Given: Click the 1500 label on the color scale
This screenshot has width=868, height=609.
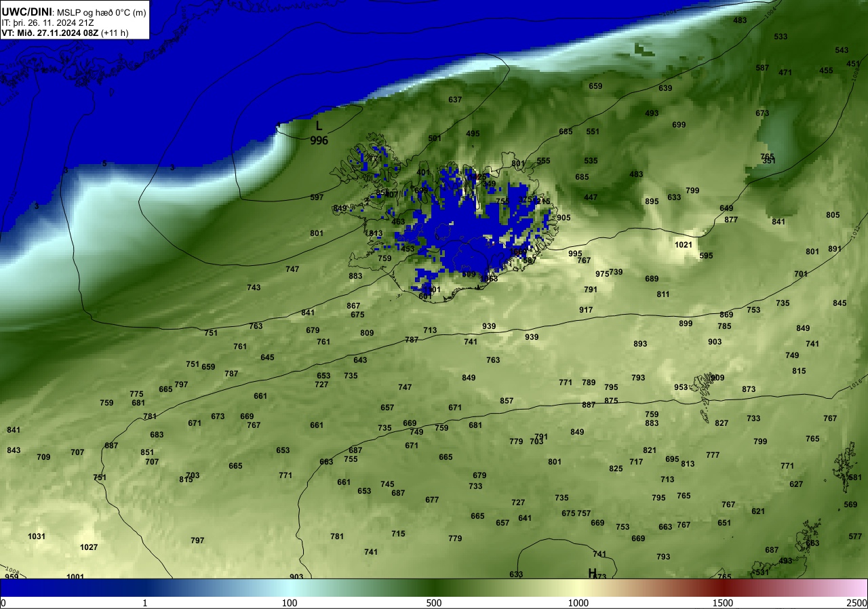Looking at the screenshot, I should click(x=723, y=603).
